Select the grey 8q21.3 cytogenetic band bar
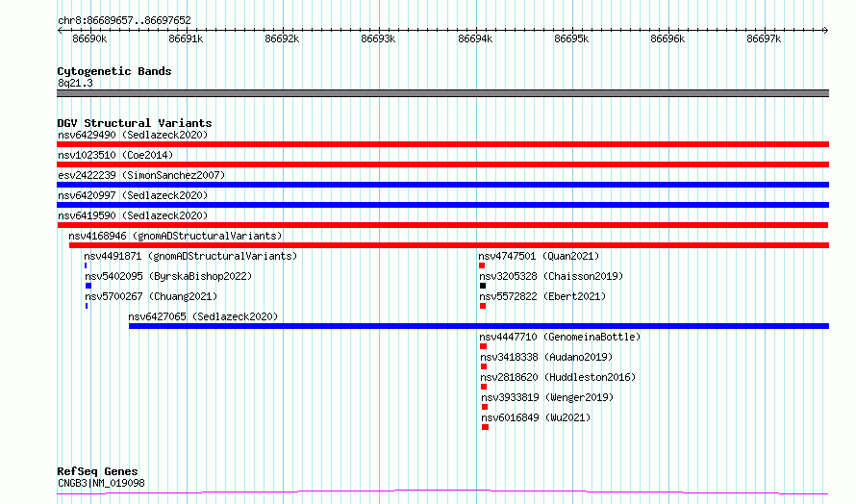The width and height of the screenshot is (856, 504). tap(442, 93)
